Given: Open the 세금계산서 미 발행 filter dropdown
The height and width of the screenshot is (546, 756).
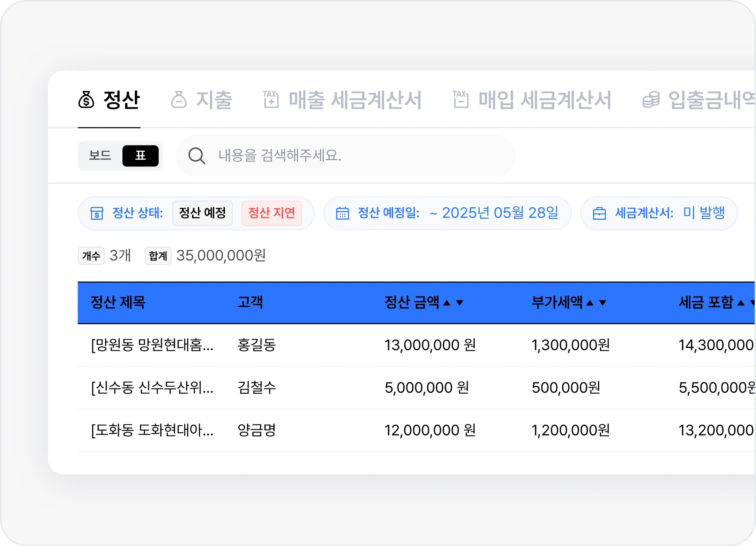Looking at the screenshot, I should (704, 213).
